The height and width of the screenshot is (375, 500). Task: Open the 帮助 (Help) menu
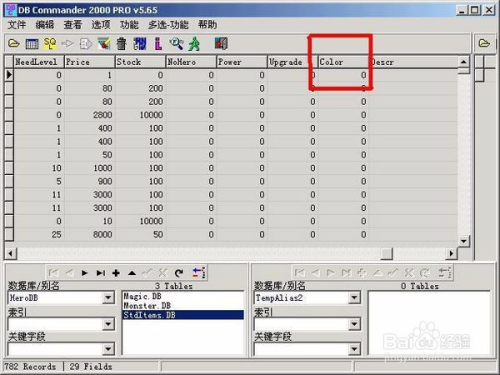[x=207, y=25]
